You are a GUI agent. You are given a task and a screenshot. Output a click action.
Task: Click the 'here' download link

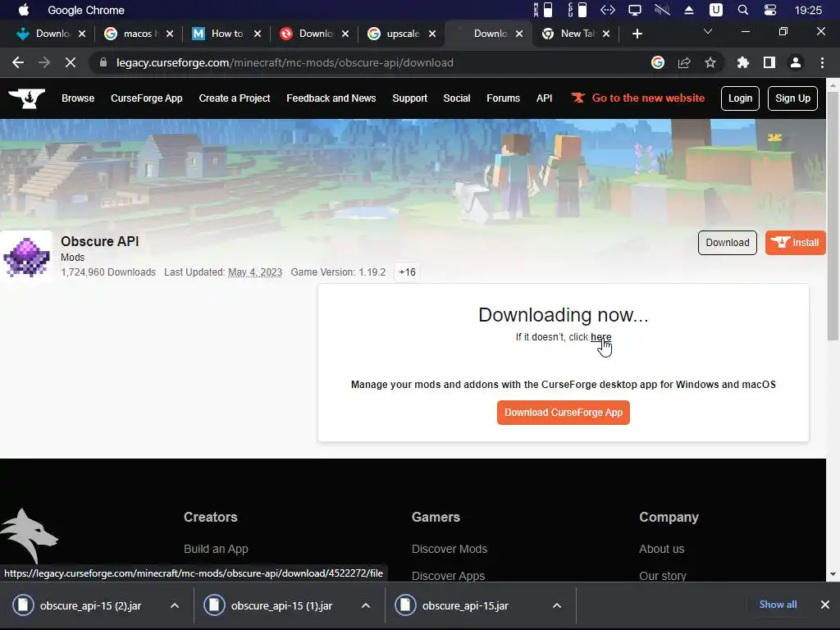(x=600, y=337)
